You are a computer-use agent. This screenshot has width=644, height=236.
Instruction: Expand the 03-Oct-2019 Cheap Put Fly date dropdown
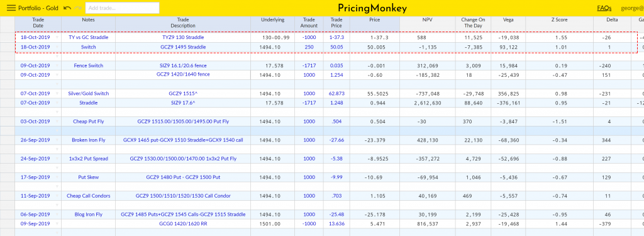57,121
